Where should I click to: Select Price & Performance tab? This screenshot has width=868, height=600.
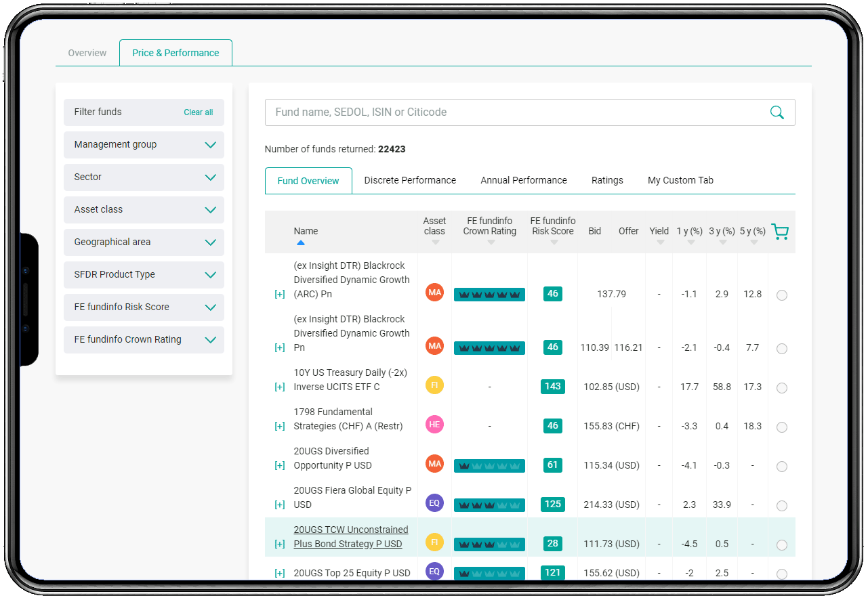(175, 53)
